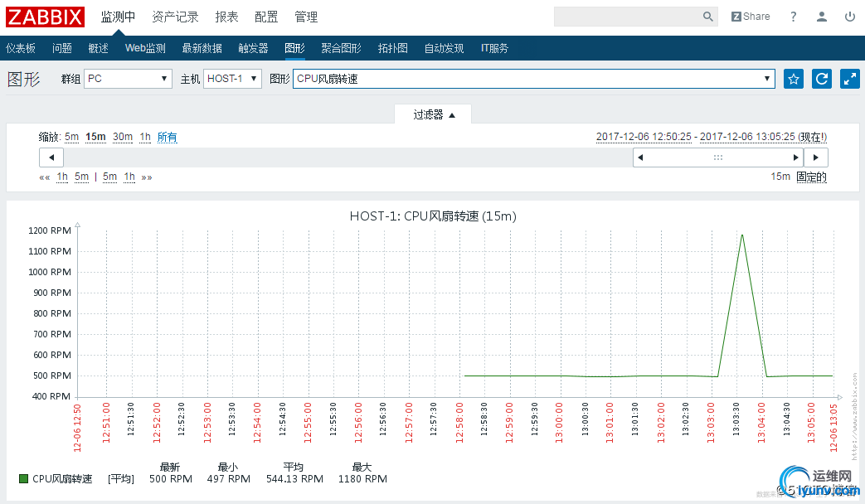The image size is (865, 504).
Task: Open the Share link
Action: (x=751, y=17)
